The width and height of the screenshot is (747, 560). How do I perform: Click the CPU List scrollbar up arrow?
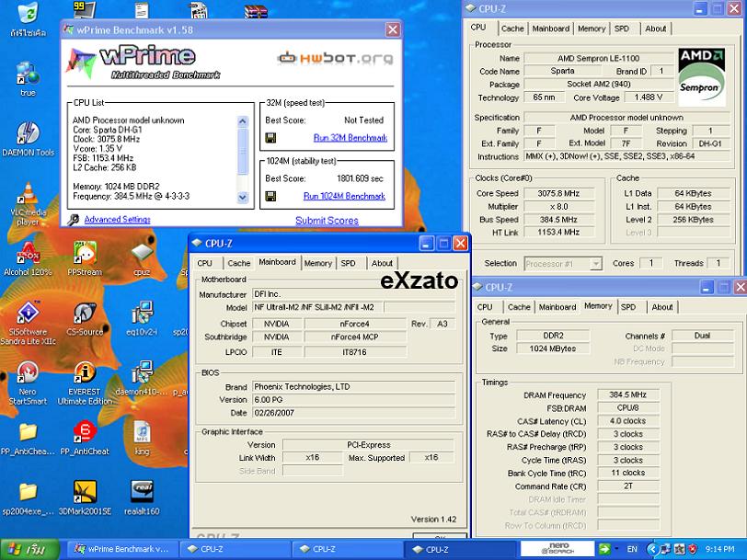coord(243,121)
